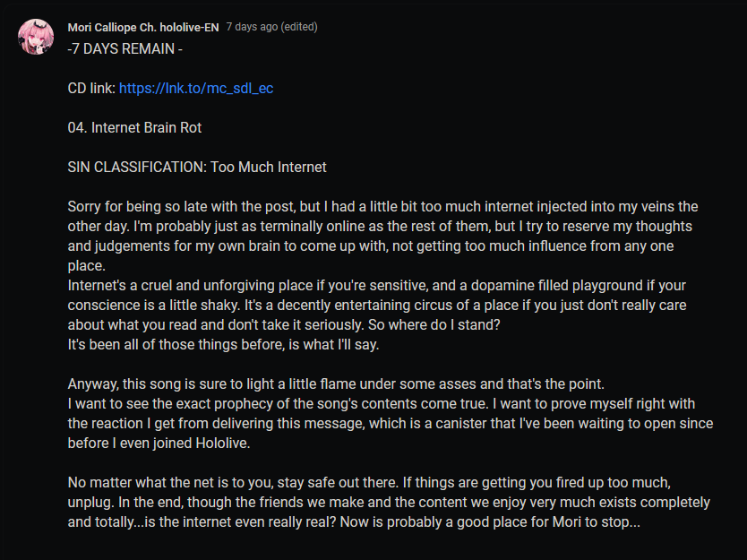Click the line starting 'No matter what the net is'
Viewport: 747px width, 560px height.
coord(369,482)
